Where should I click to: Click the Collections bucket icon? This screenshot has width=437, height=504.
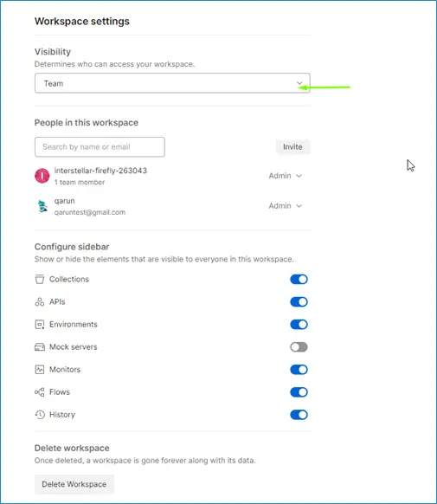(x=40, y=279)
